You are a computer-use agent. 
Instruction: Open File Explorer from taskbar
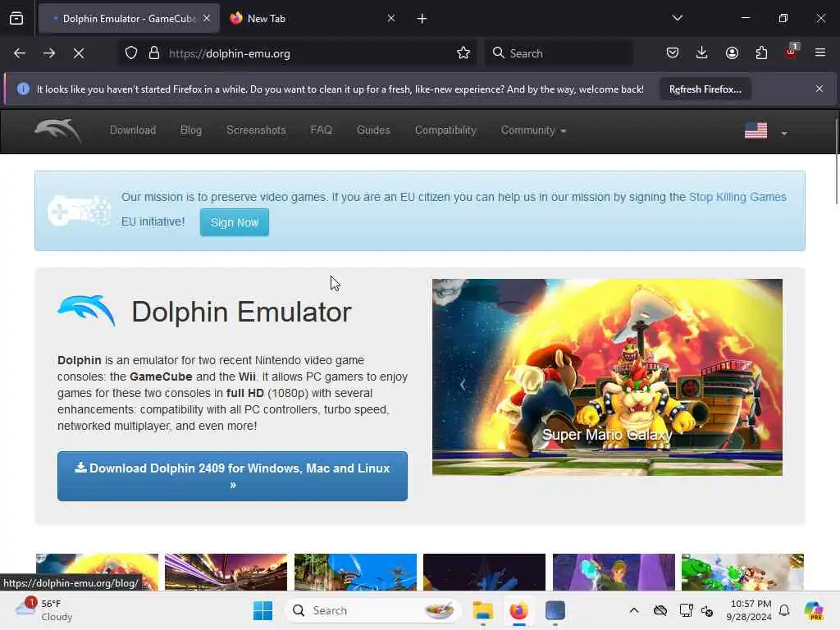pos(482,610)
